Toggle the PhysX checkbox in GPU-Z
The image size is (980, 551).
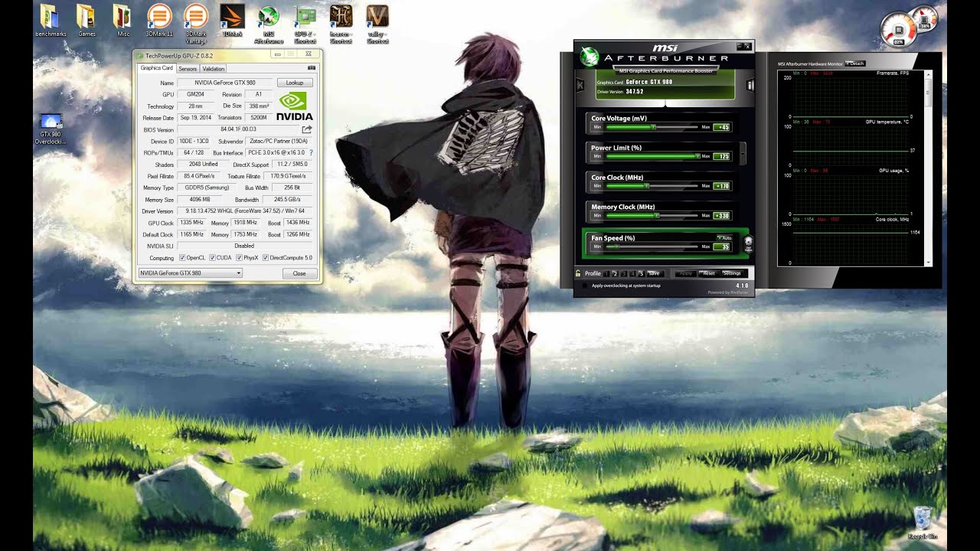pos(240,258)
